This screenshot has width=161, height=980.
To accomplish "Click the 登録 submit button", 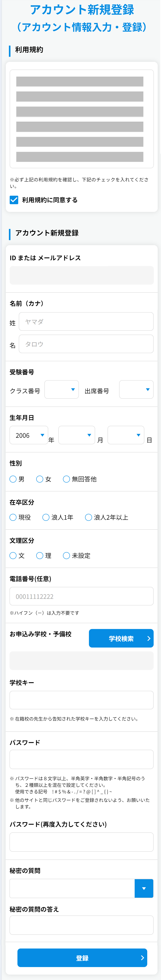I will pos(82,958).
